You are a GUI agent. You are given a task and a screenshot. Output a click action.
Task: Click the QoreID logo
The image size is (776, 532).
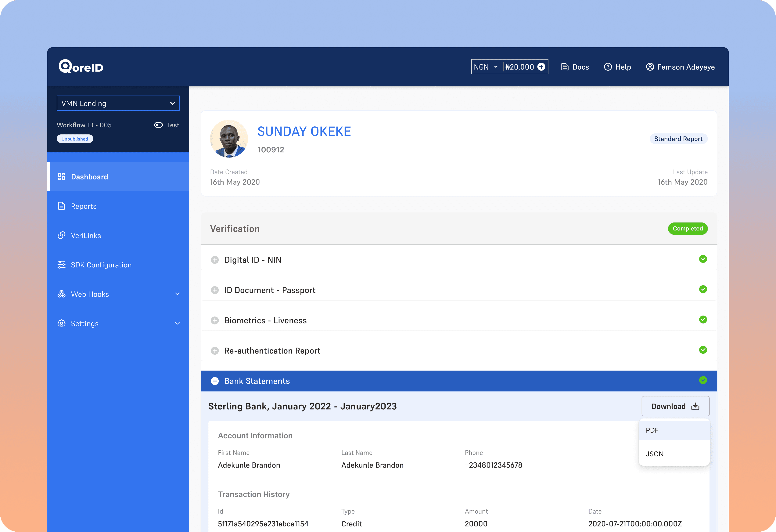[81, 67]
